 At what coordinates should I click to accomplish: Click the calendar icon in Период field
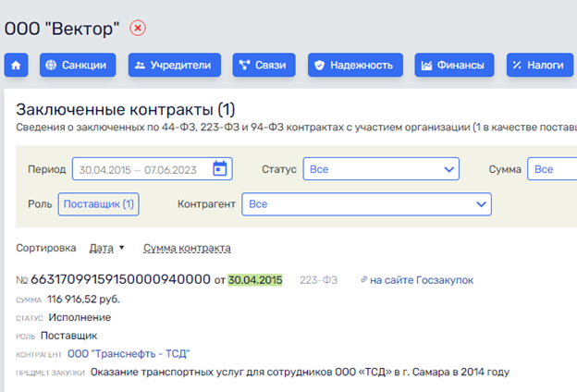click(x=220, y=169)
